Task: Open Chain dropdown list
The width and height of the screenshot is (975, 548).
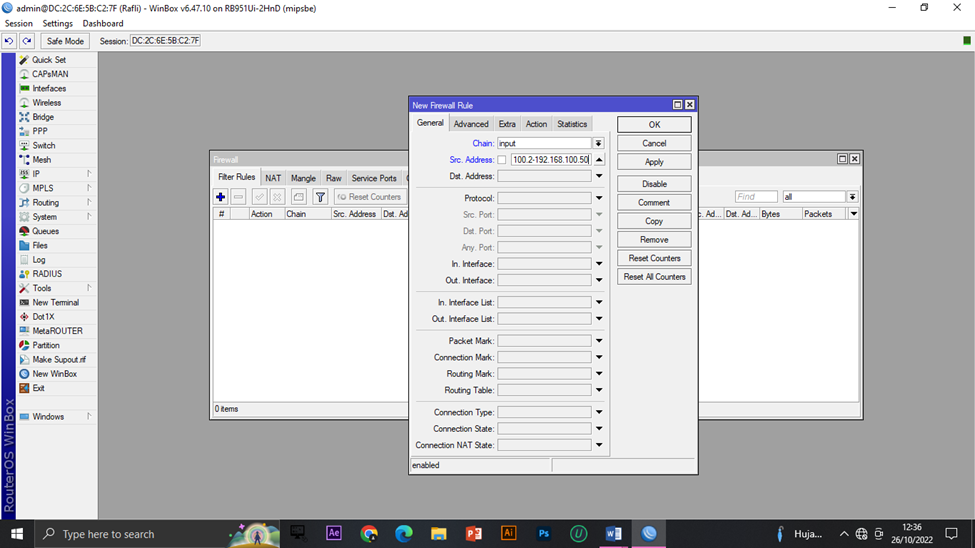Action: (x=598, y=143)
